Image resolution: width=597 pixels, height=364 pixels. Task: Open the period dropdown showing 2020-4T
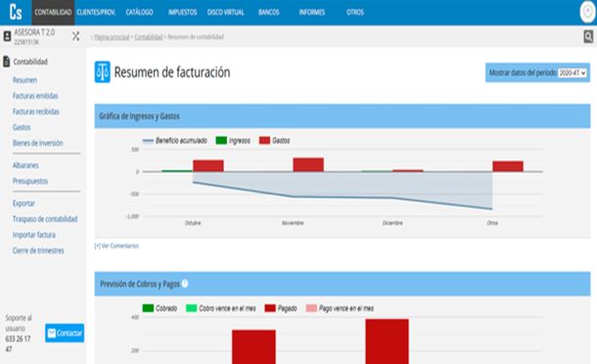572,72
